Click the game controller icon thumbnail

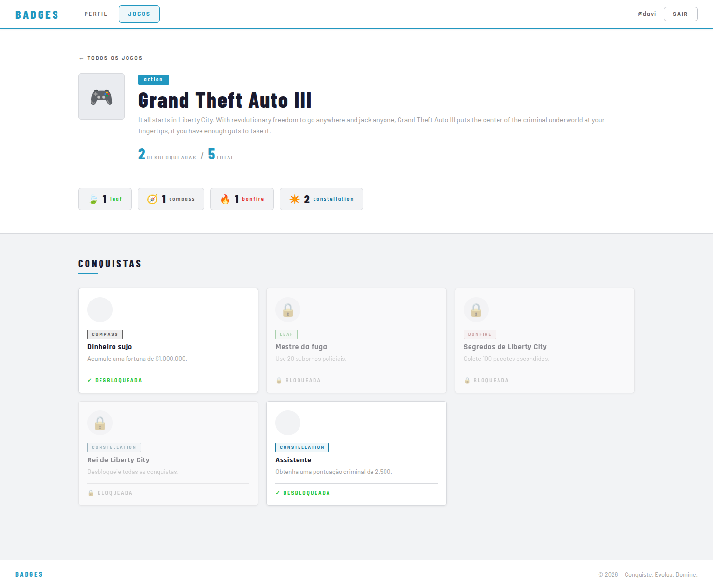click(x=101, y=97)
